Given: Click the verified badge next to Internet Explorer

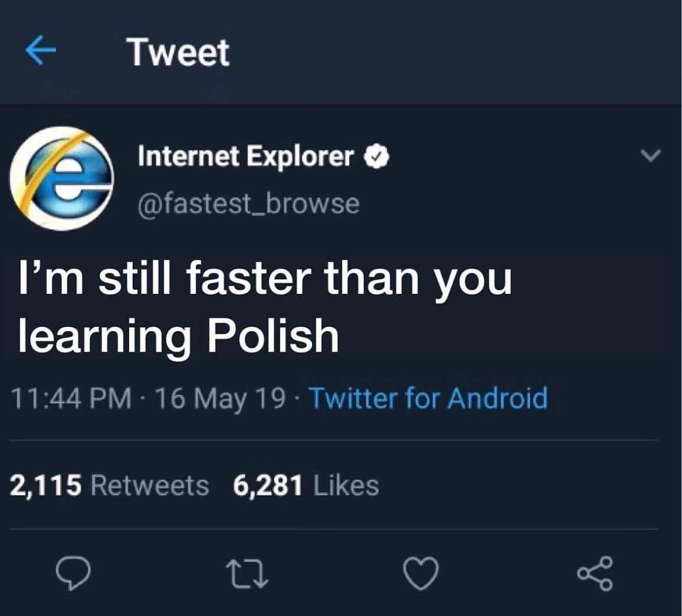Looking at the screenshot, I should [376, 156].
